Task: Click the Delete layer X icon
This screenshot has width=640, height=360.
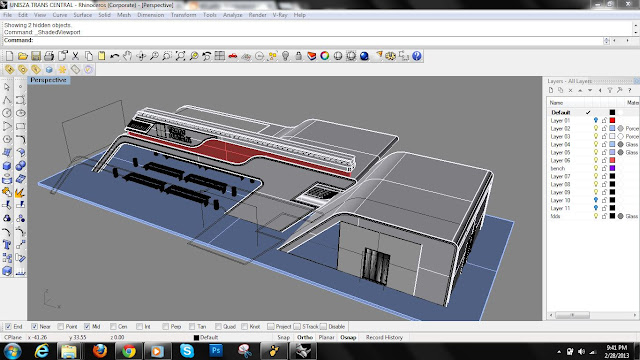Action: pyautogui.click(x=570, y=90)
